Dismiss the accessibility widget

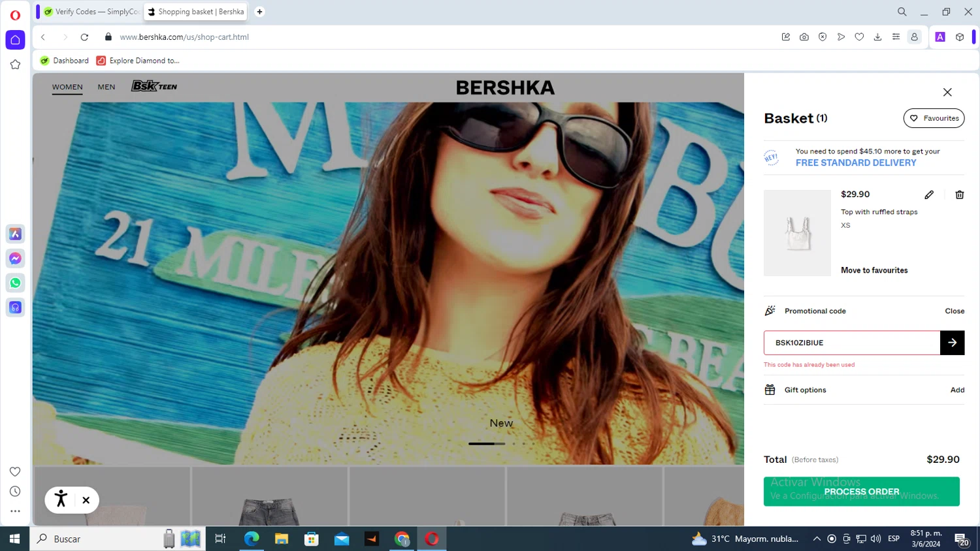(86, 500)
